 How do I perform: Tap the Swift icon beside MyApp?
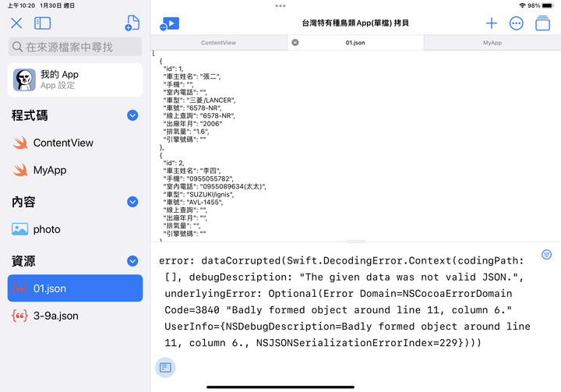[x=20, y=170]
